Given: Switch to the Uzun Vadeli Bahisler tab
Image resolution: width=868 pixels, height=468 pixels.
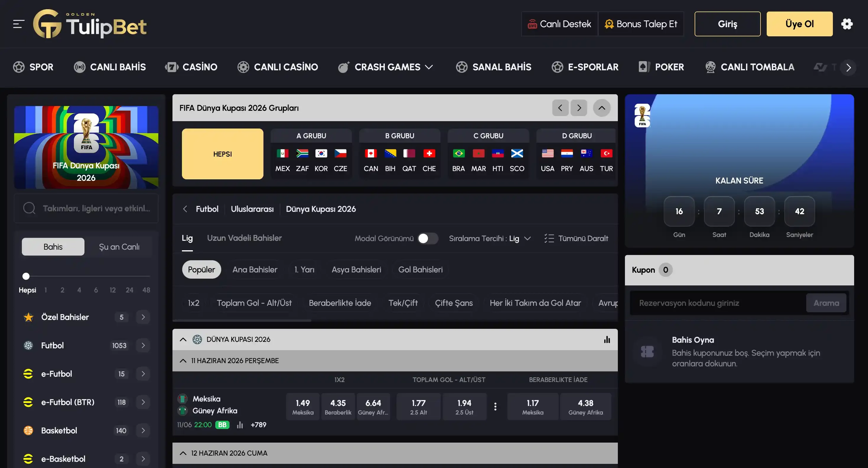Looking at the screenshot, I should tap(244, 238).
